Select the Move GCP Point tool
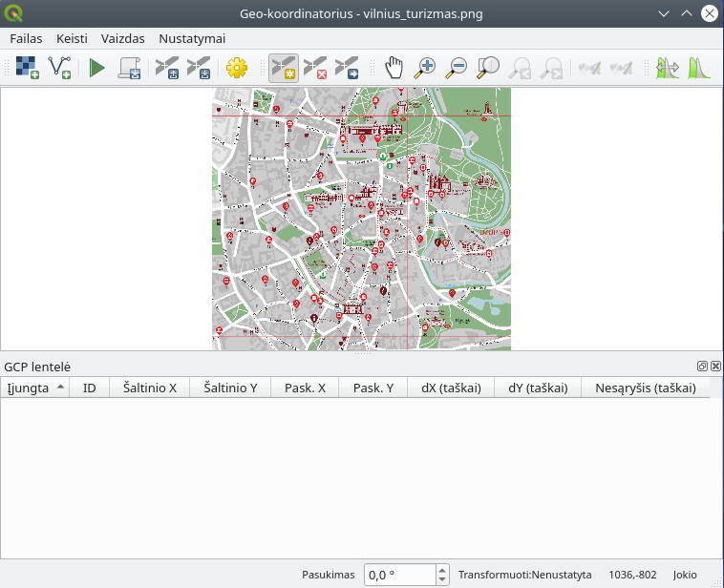724x588 pixels. pos(347,68)
